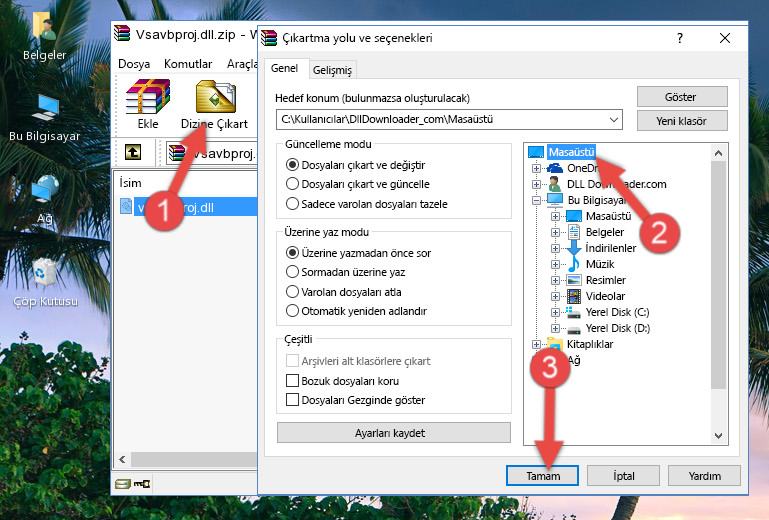This screenshot has width=769, height=520.
Task: Select Üzerine yazmadan önce sor option
Action: [x=358, y=253]
